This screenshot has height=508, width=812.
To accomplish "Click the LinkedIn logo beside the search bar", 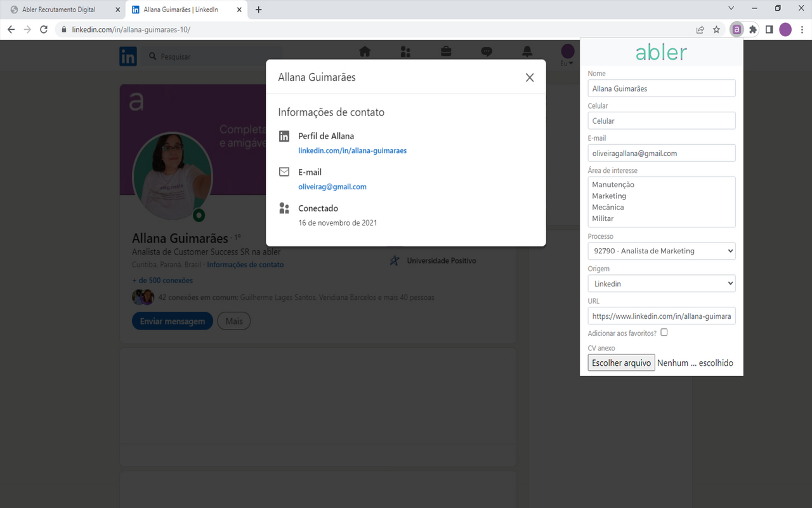I will pyautogui.click(x=128, y=56).
